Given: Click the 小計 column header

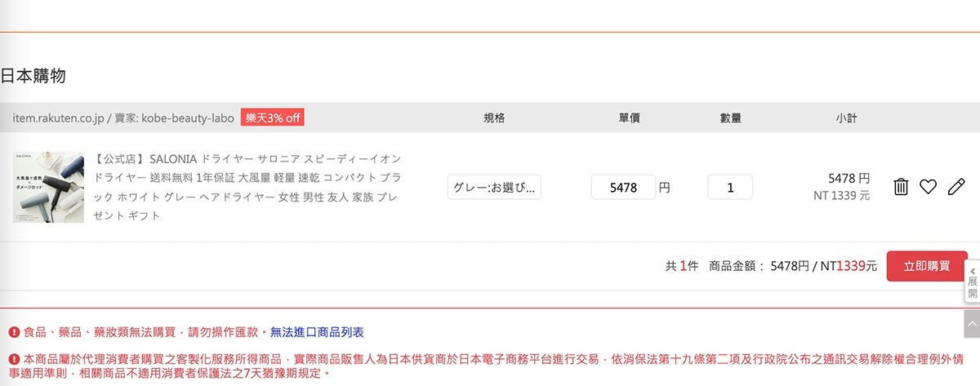Looking at the screenshot, I should [x=846, y=118].
